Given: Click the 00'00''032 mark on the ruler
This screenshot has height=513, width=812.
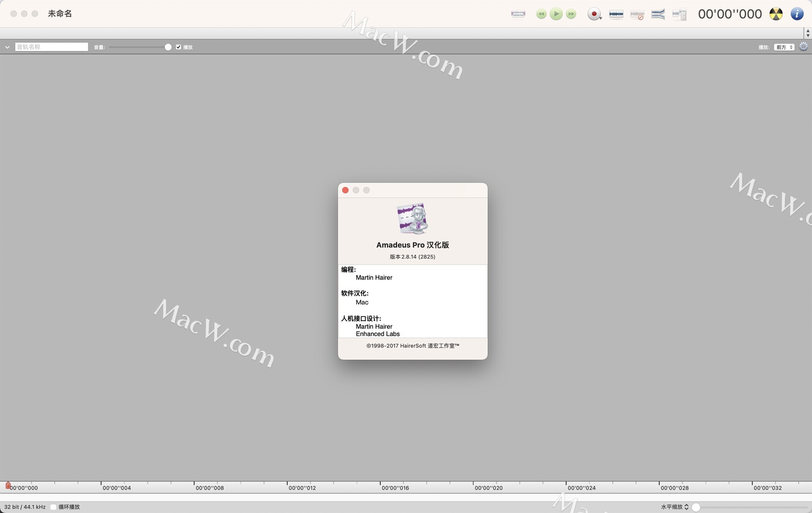Looking at the screenshot, I should click(768, 488).
